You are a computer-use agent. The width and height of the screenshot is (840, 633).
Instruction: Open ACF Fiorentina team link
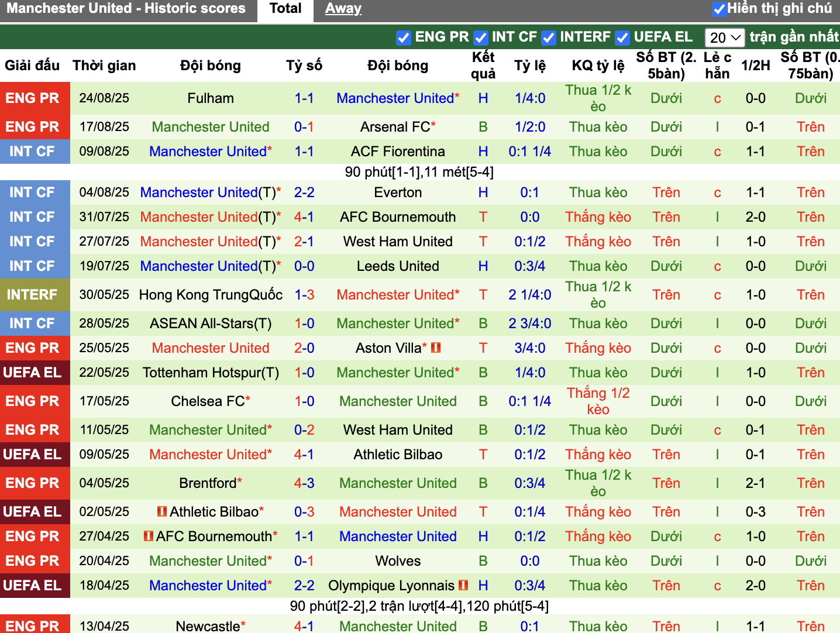click(398, 152)
